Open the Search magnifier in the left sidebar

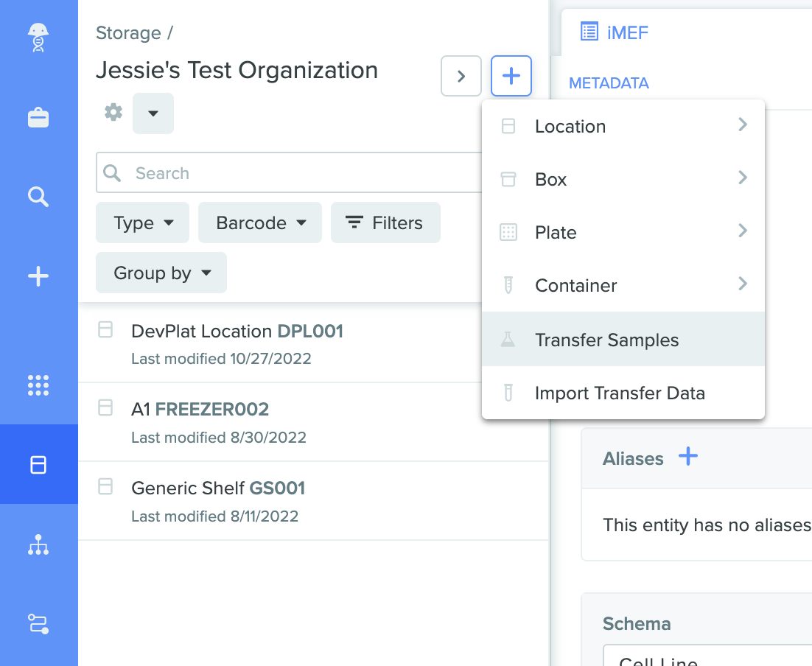pos(38,197)
